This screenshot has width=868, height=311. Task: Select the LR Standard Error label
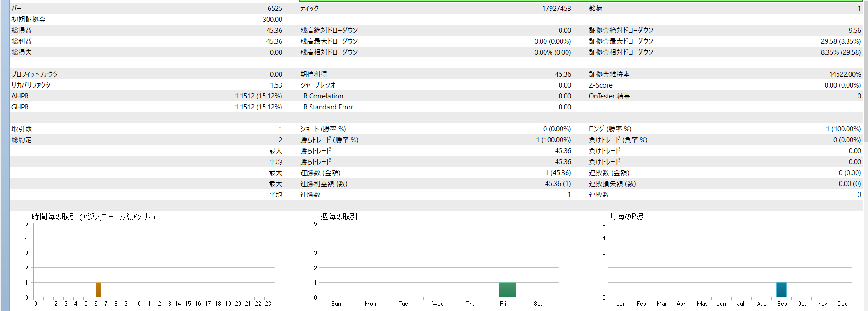pos(327,107)
